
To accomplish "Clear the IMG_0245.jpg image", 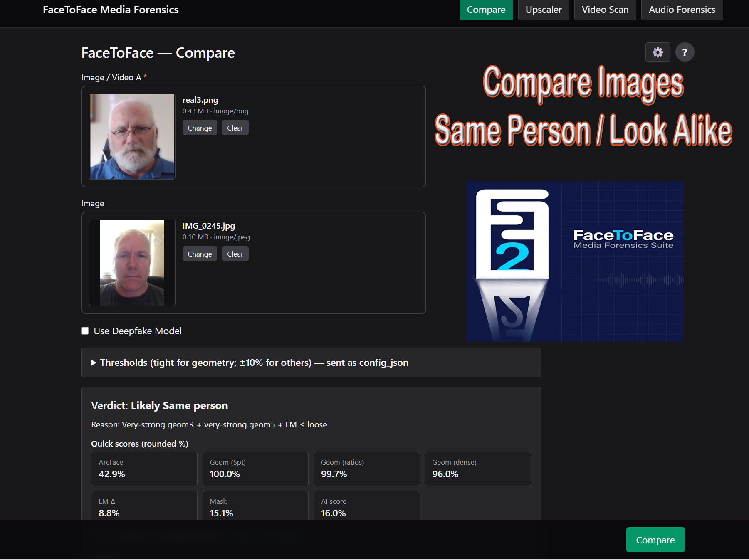I will point(235,254).
